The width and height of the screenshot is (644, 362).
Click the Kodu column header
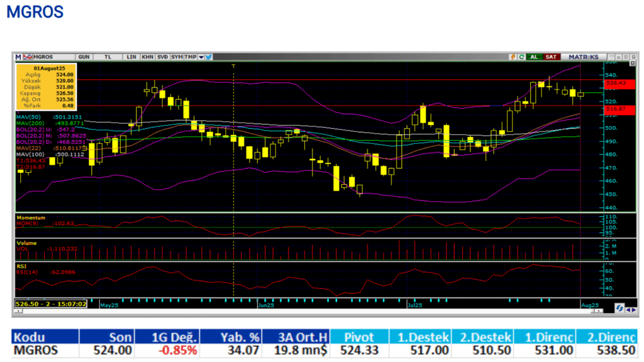click(45, 337)
